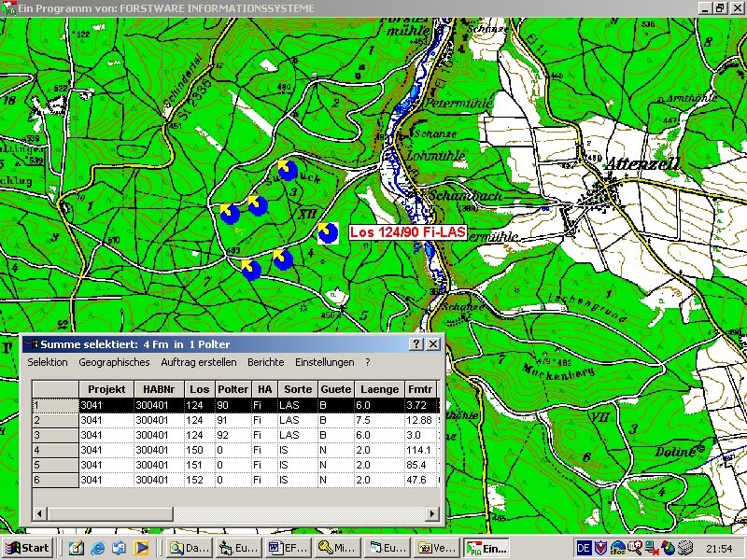This screenshot has width=747, height=560.
Task: Open the Geographisches menu
Action: click(x=114, y=362)
